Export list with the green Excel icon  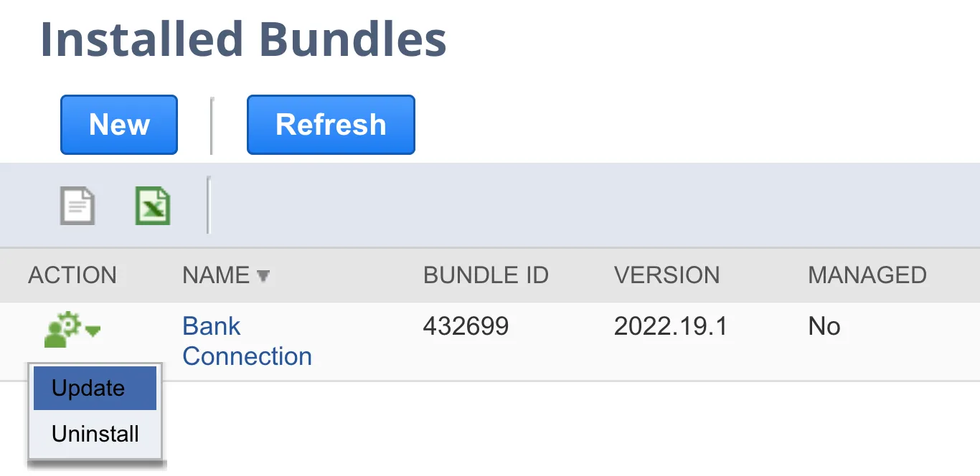[x=153, y=206]
